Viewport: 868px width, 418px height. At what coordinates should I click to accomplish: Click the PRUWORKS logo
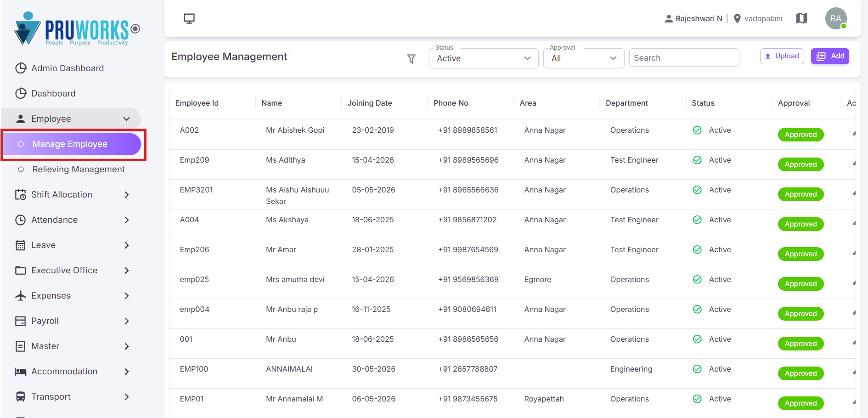click(72, 28)
